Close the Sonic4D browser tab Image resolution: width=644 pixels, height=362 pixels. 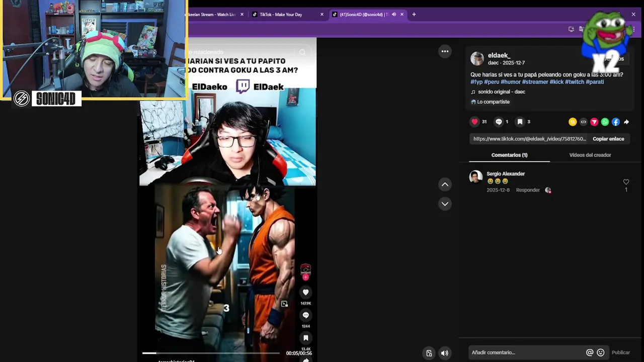[402, 15]
